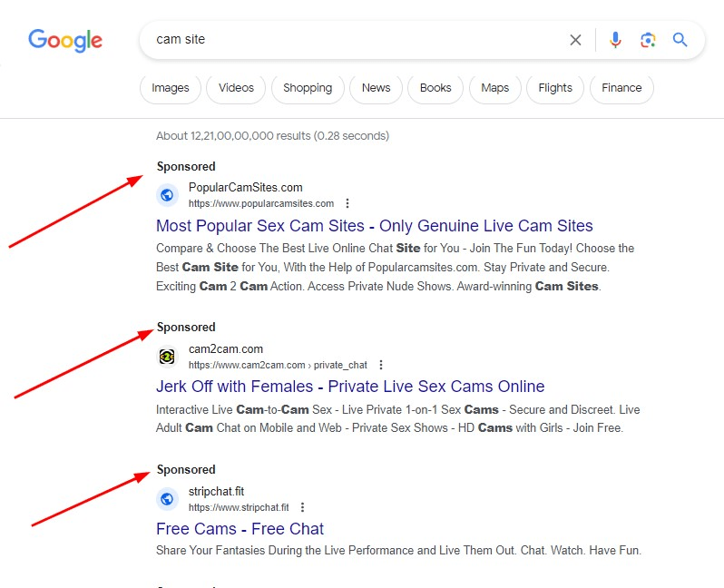This screenshot has width=724, height=588.
Task: Select the Finance filter
Action: (x=621, y=88)
